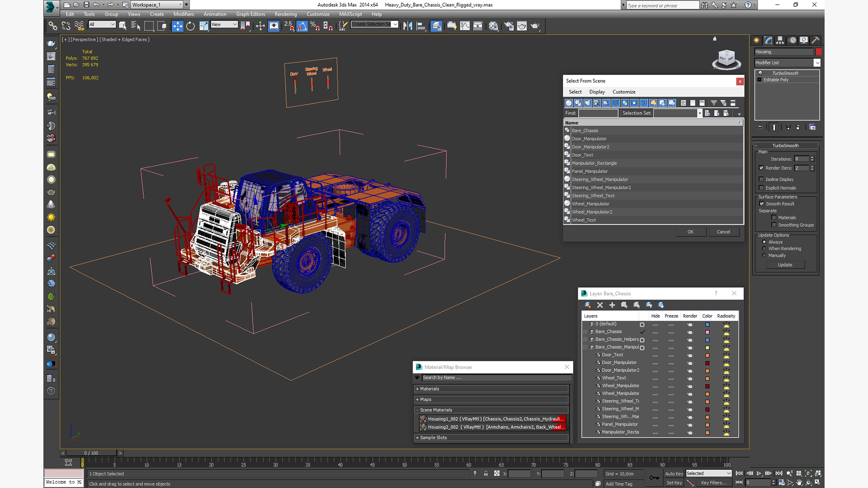Click the Select and Link chain icon
868x488 pixels.
[x=53, y=26]
